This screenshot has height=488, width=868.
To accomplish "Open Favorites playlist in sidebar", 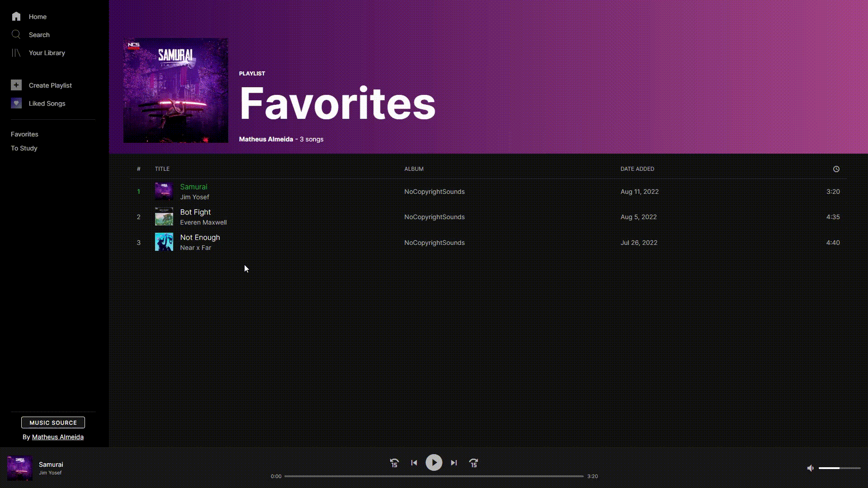I will click(24, 134).
